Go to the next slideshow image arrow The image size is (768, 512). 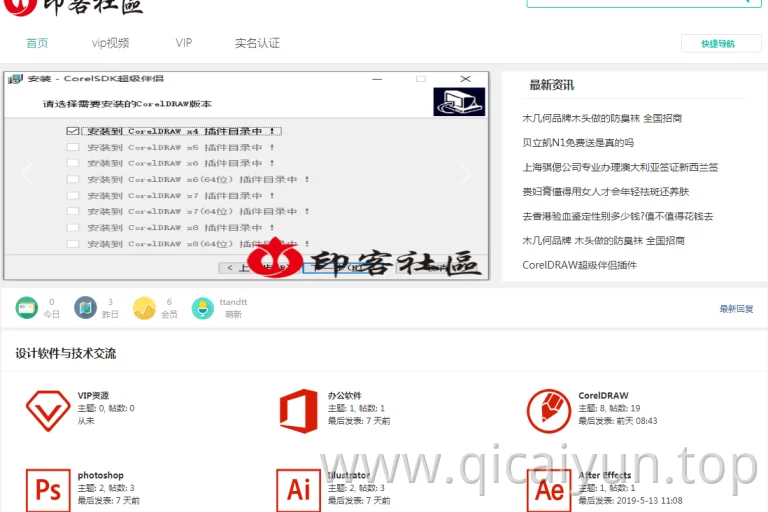(x=465, y=173)
